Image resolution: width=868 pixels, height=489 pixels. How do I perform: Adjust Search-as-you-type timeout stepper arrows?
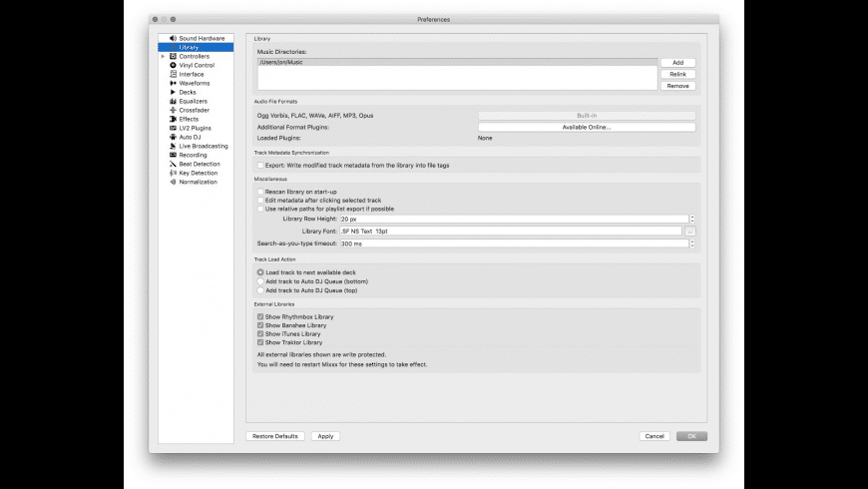(692, 244)
